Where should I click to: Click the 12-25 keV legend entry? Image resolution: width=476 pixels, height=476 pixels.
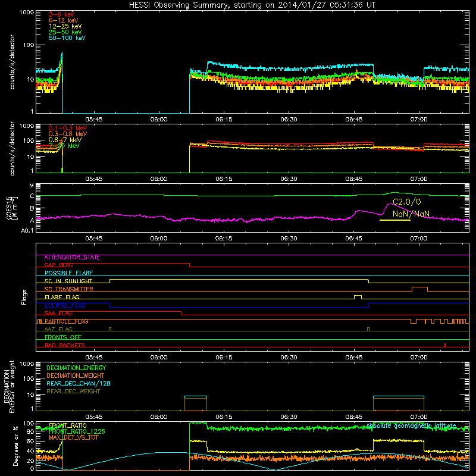[65, 26]
